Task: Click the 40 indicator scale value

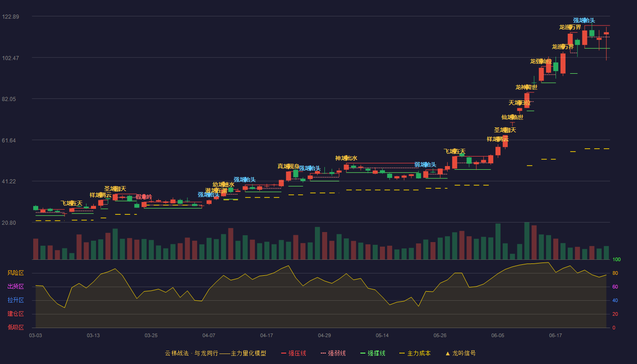Action: tap(615, 300)
